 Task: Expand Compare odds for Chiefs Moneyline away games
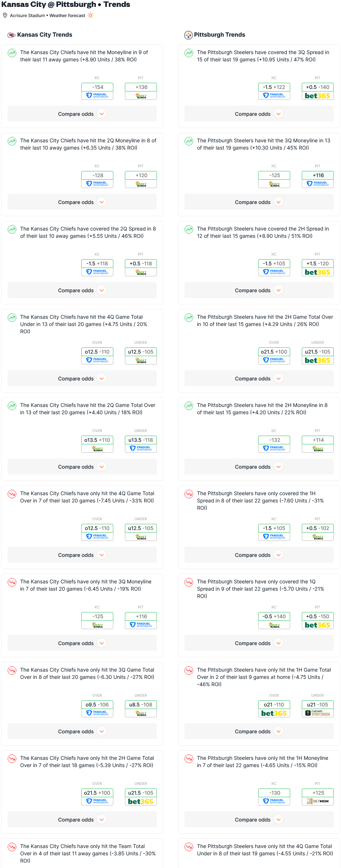[82, 114]
